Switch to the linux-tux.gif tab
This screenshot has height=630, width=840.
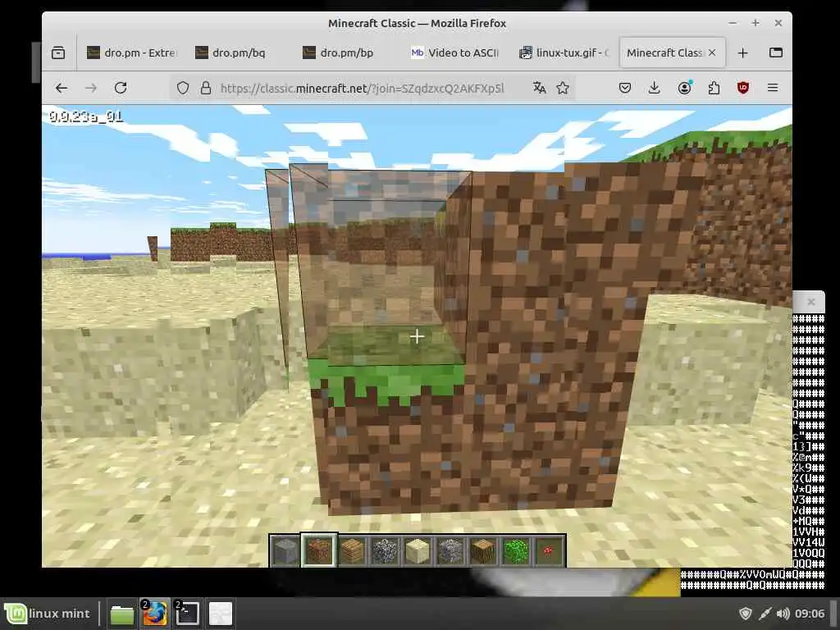click(564, 52)
